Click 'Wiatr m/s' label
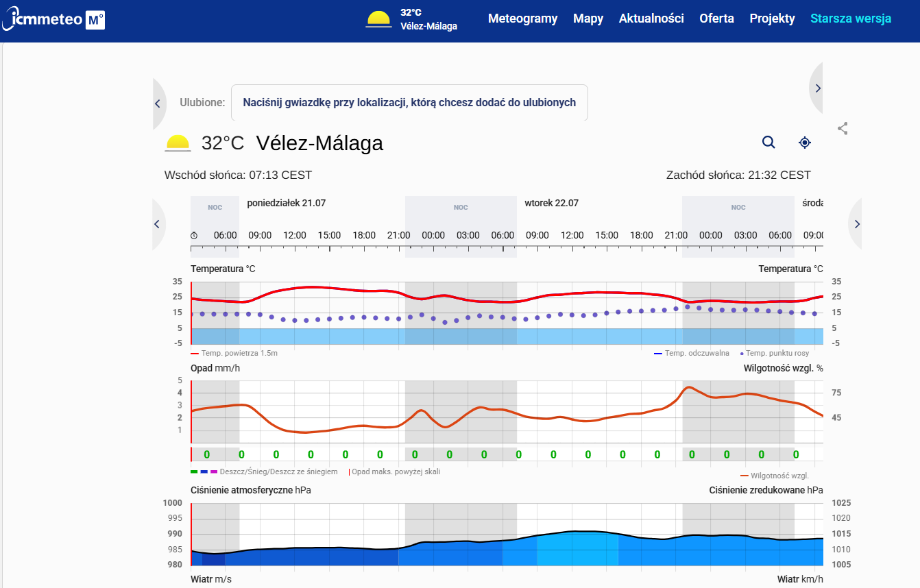This screenshot has width=920, height=588. point(211,579)
